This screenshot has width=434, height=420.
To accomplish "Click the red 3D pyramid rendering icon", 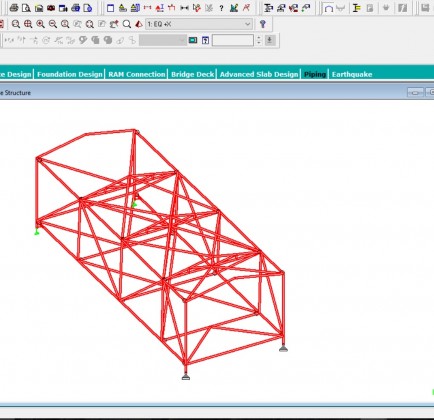I will point(139,24).
